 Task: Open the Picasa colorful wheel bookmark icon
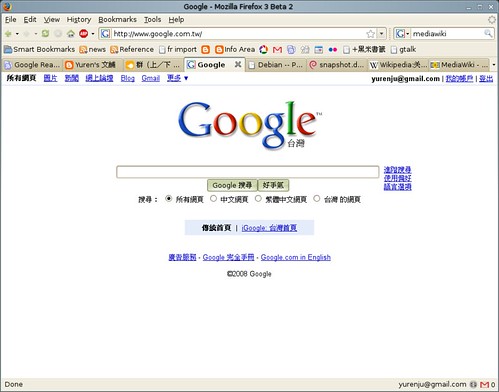click(264, 50)
